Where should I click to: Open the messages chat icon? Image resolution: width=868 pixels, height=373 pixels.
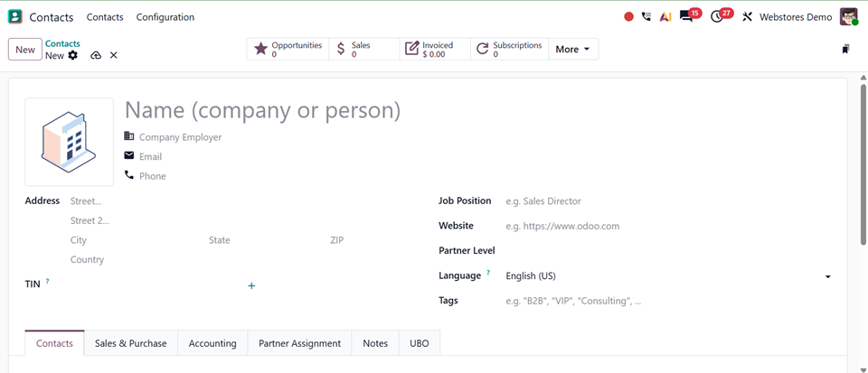pyautogui.click(x=686, y=17)
